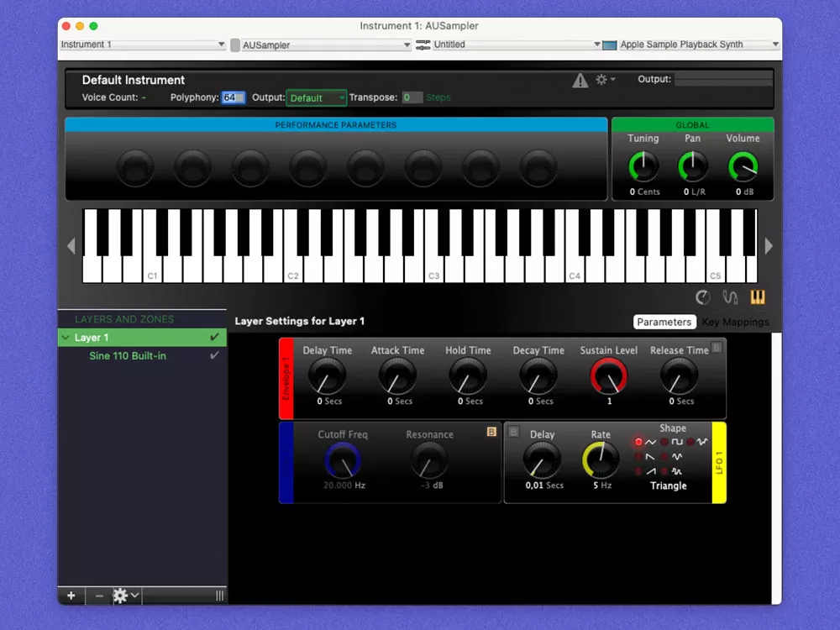Click the warning triangle in the instrument header
Screen dimensions: 840x630
click(x=580, y=80)
